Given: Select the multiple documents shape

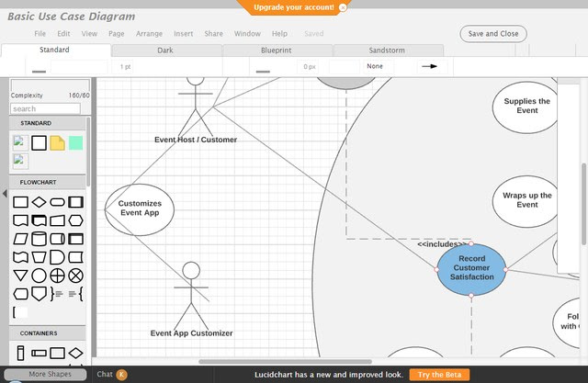Looking at the screenshot, I should [x=39, y=220].
